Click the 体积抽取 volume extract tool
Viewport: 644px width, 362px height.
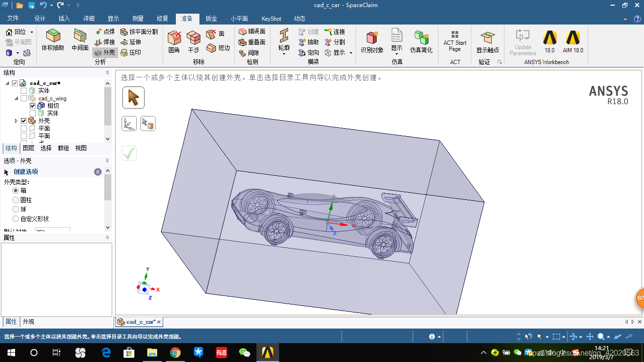(x=53, y=40)
